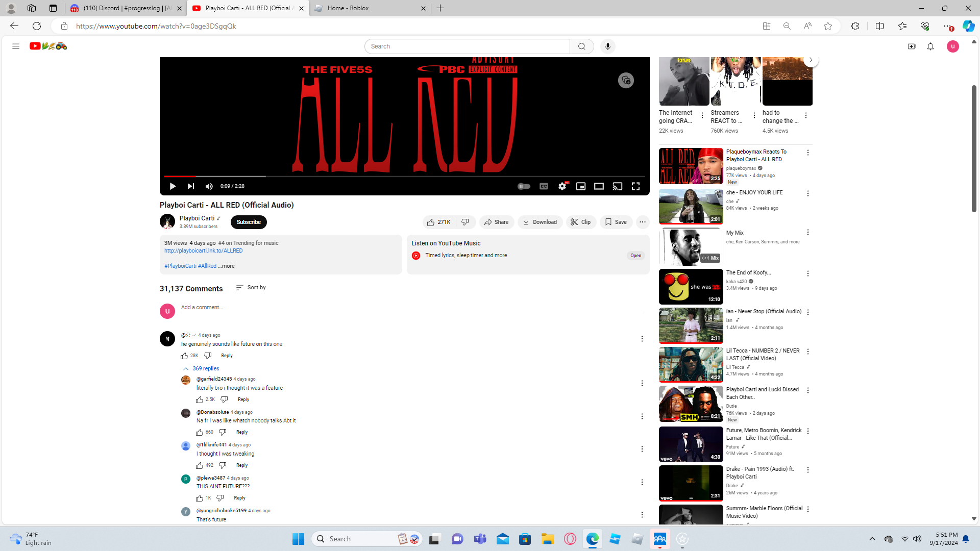The width and height of the screenshot is (980, 551).
Task: Open the hamburger guide menu
Action: point(16,46)
